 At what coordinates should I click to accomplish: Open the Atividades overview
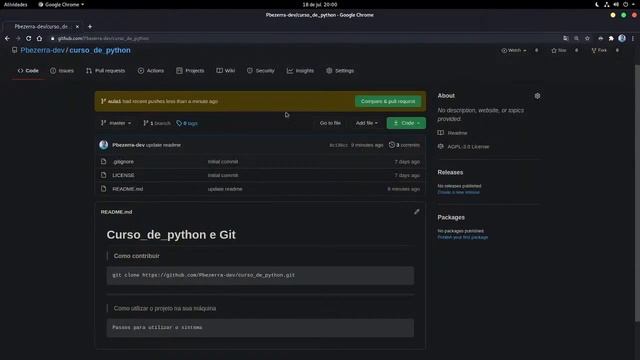16,4
